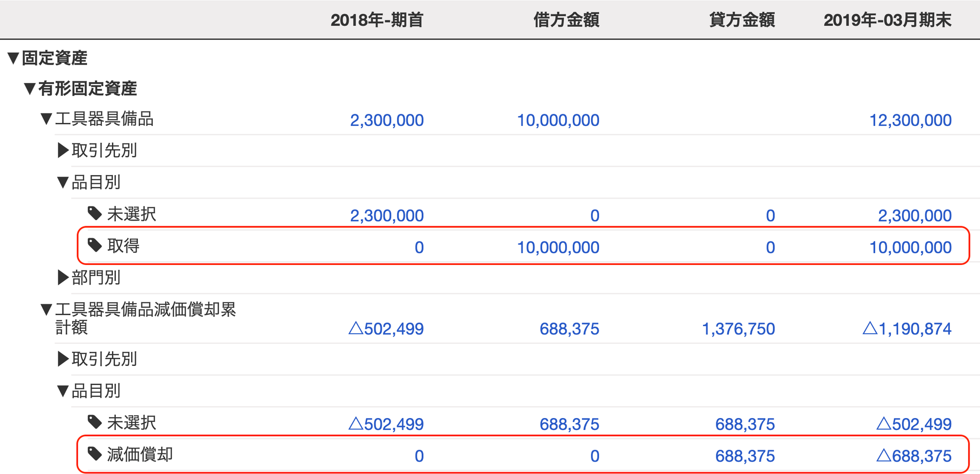Collapse 品目別 under 減価償却累計額
The image size is (980, 474).
(63, 391)
